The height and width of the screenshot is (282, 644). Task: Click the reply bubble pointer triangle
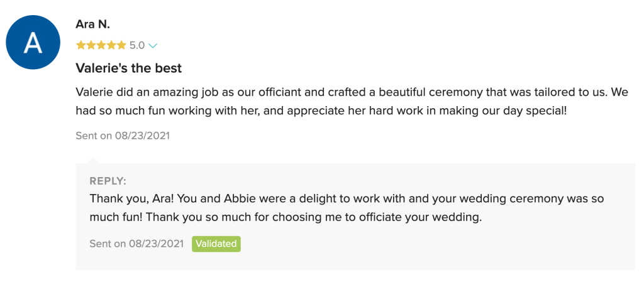94,160
